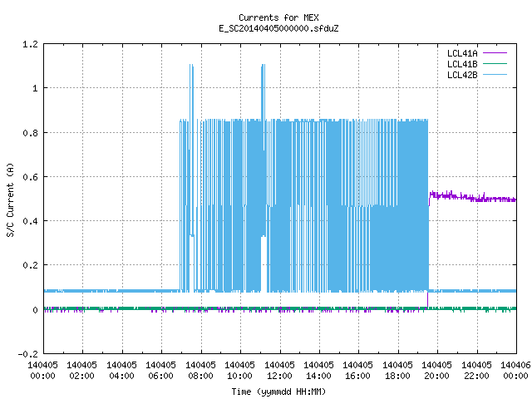Click the y-axis value 0.8

pos(30,133)
